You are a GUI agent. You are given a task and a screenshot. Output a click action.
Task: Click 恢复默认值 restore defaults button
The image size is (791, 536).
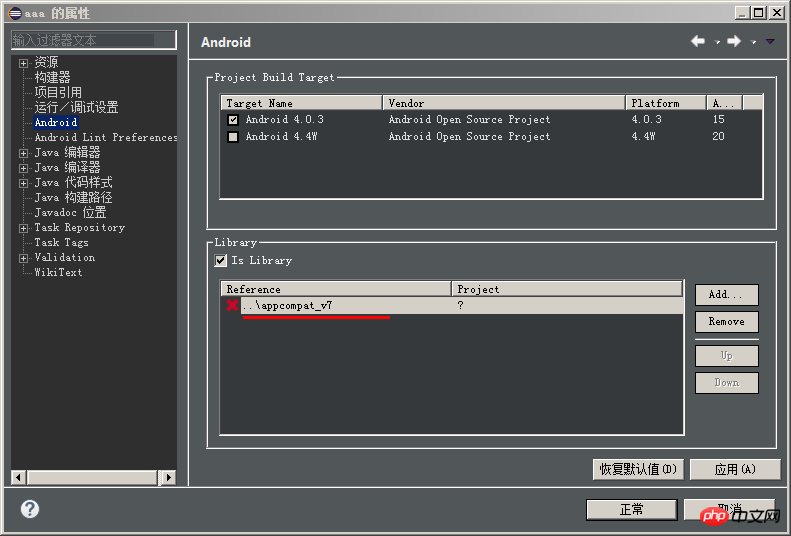638,469
